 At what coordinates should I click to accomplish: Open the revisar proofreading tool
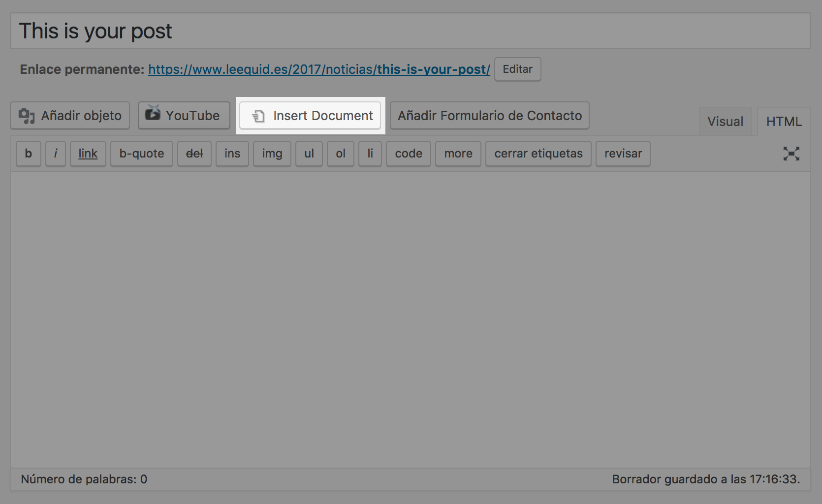623,154
